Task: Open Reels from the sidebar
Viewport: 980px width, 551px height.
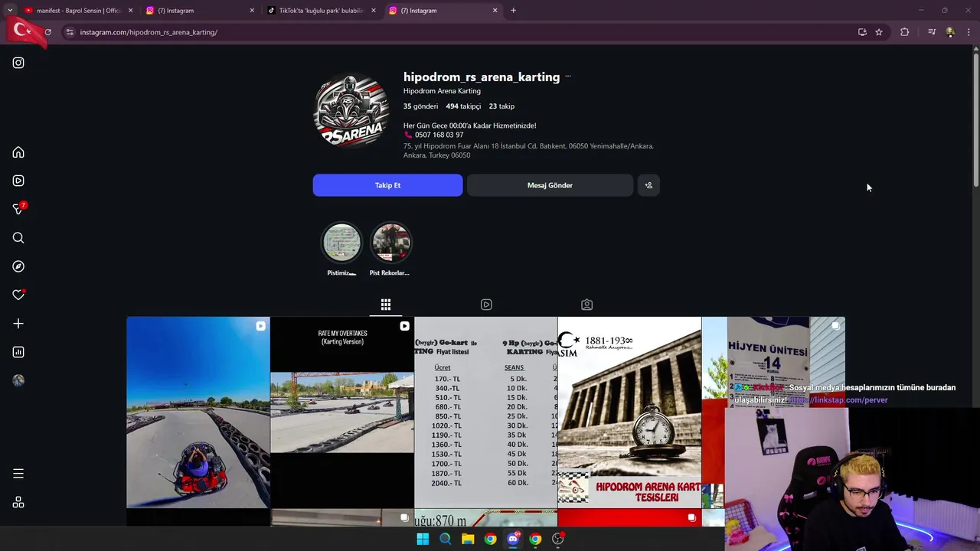Action: click(x=18, y=181)
